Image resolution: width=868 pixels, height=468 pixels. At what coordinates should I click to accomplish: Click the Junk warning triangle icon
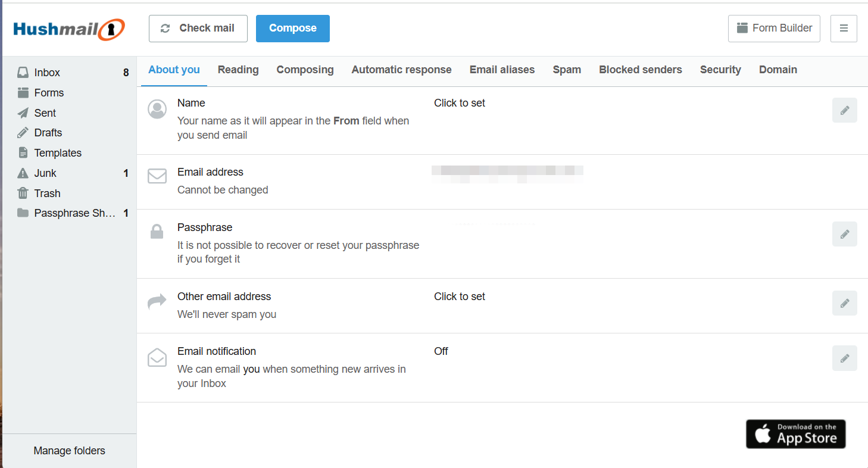pos(23,173)
